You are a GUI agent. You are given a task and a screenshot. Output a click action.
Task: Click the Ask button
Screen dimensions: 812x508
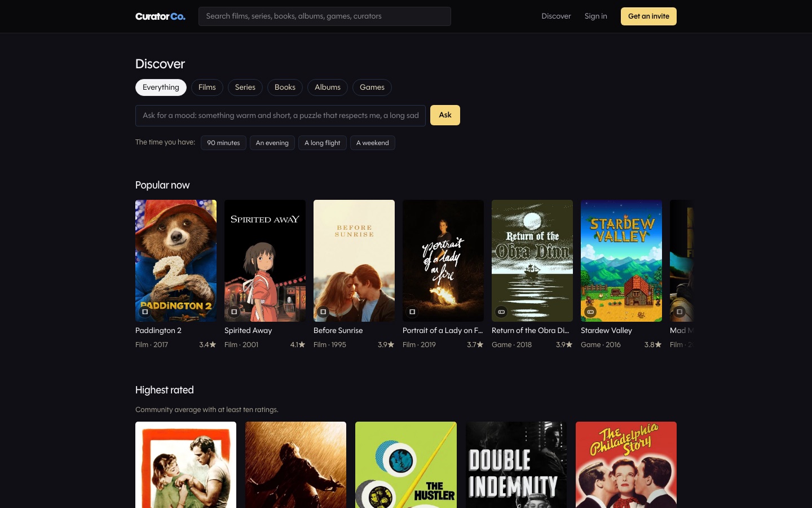(445, 115)
